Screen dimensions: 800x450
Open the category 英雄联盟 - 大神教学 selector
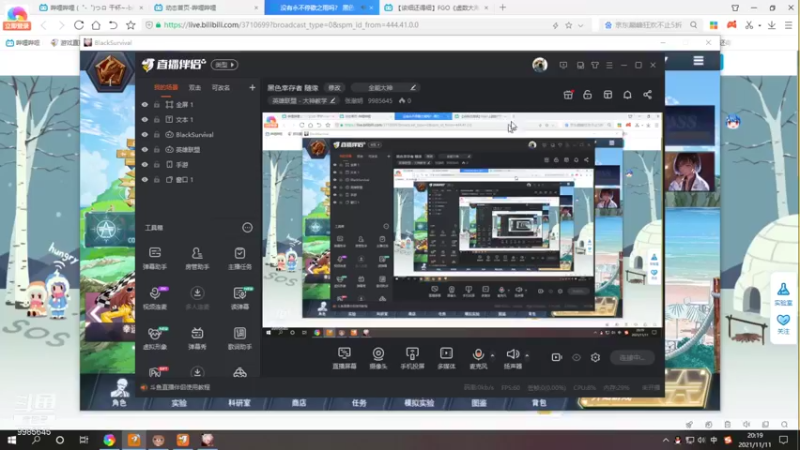[x=303, y=101]
